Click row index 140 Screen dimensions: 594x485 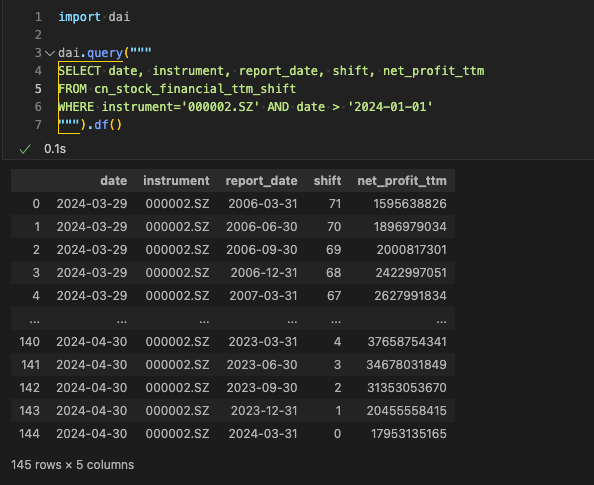[x=30, y=342]
